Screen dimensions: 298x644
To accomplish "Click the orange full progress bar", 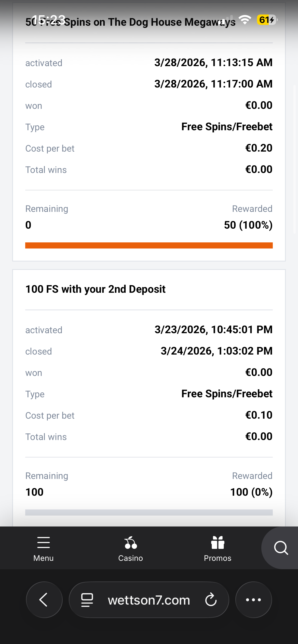I will coord(149,245).
